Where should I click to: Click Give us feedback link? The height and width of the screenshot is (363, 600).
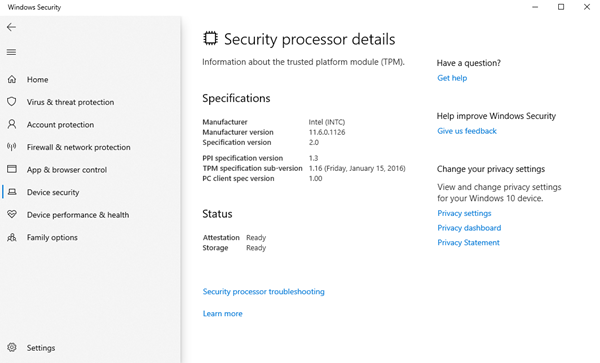click(467, 131)
